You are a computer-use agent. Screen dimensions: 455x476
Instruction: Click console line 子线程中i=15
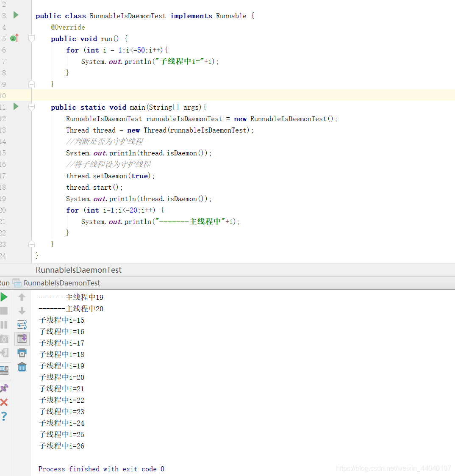(62, 320)
